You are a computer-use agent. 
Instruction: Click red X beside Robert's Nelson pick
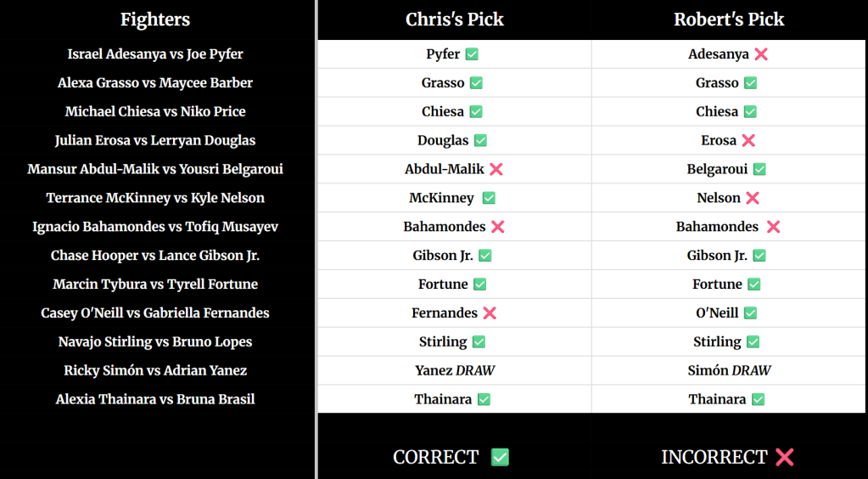(753, 198)
